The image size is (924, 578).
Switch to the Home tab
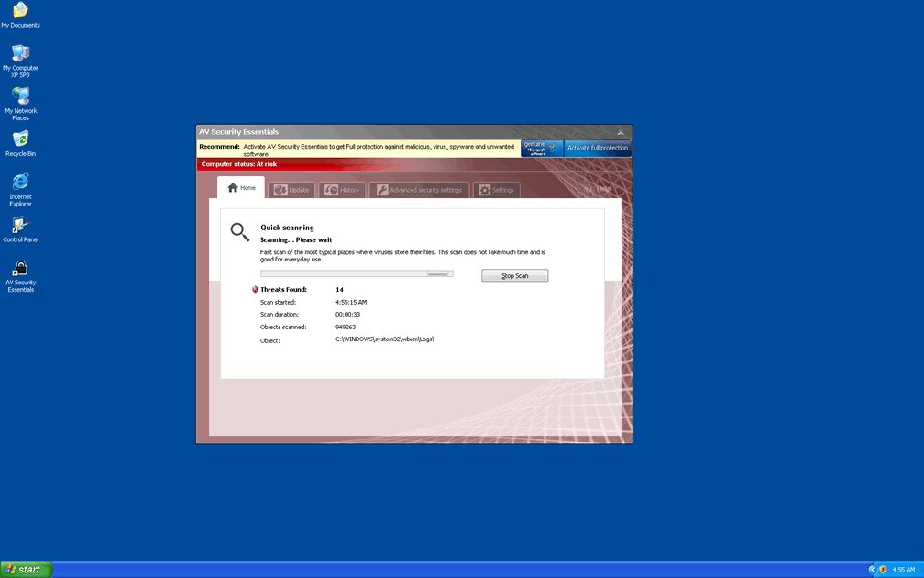coord(241,188)
